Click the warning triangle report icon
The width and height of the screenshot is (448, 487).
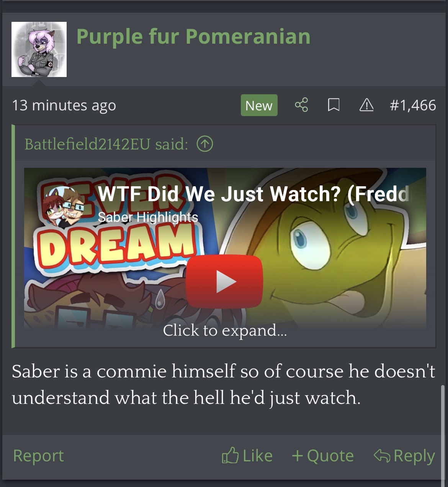[366, 105]
